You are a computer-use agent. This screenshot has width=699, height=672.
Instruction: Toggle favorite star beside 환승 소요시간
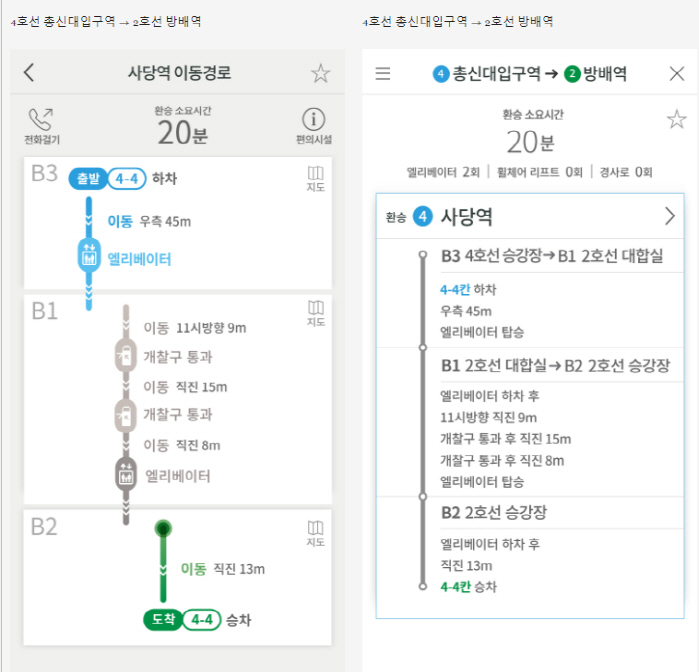pyautogui.click(x=677, y=120)
